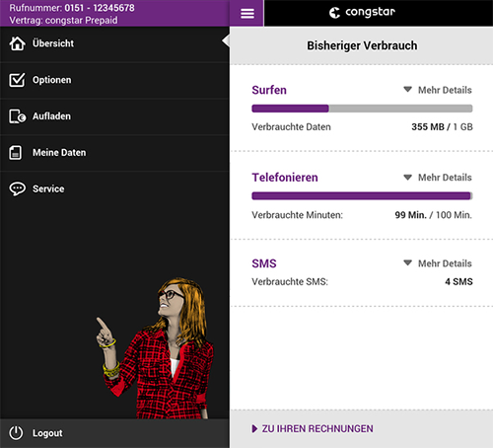Image resolution: width=493 pixels, height=448 pixels.
Task: Click the Vertrag: congstar Prepaid text
Action: coord(63,20)
